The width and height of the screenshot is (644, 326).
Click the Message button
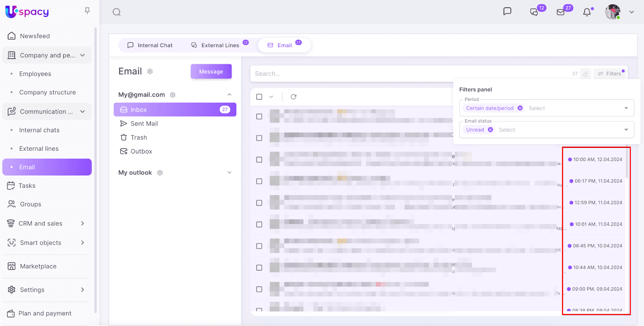[211, 71]
